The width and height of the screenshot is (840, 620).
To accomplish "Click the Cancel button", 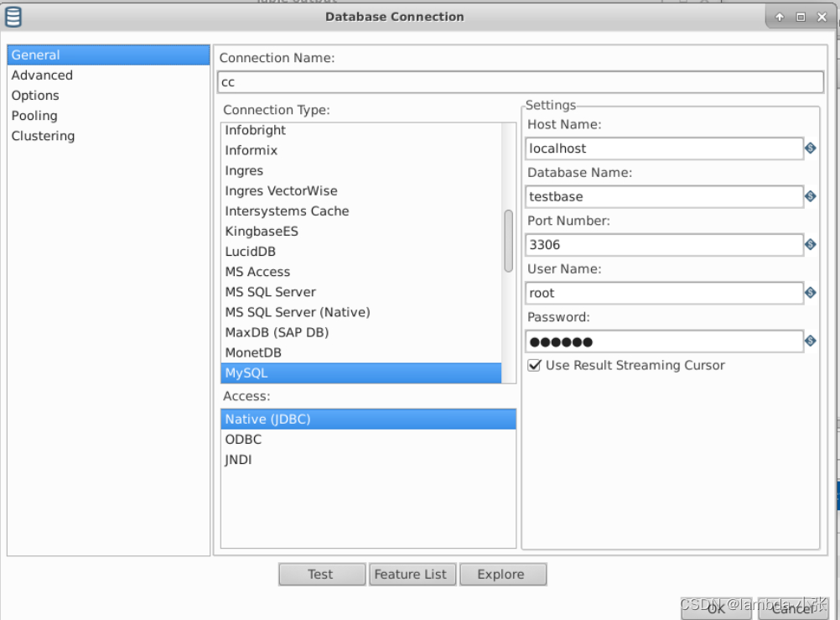I will 793,609.
